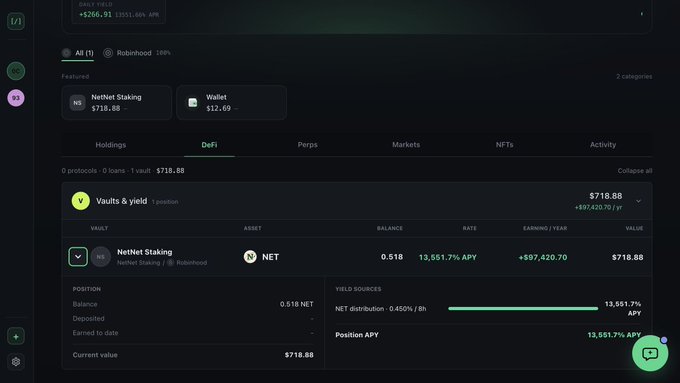Click the +$97,420.70 earning cell in the vault row

tap(543, 257)
